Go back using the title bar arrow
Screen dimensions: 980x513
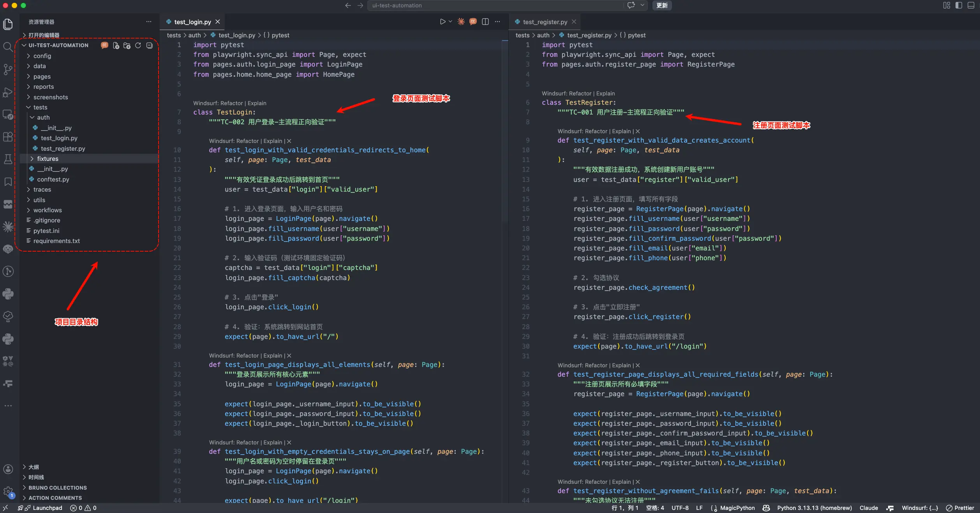coord(348,5)
